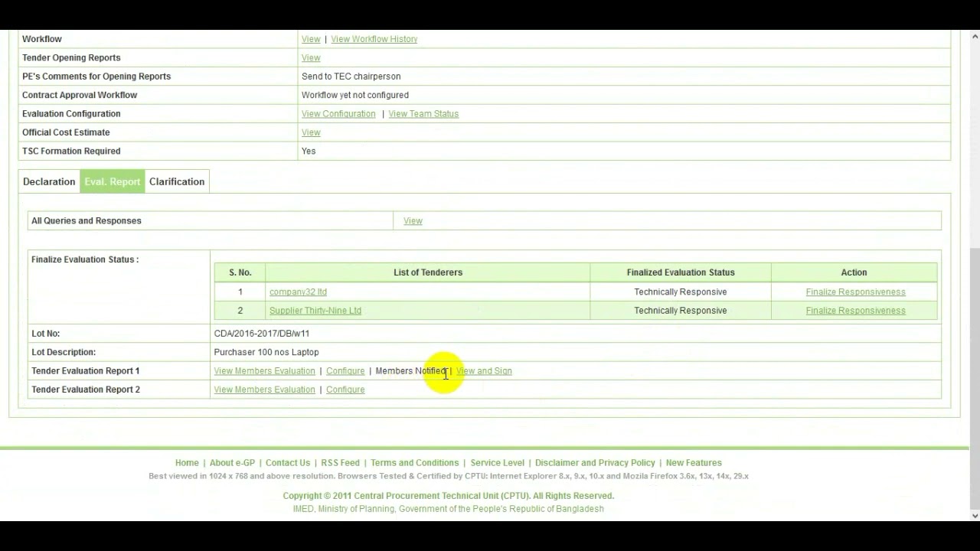View Members Evaluation for Report 1
This screenshot has height=551, width=980.
[x=264, y=371]
